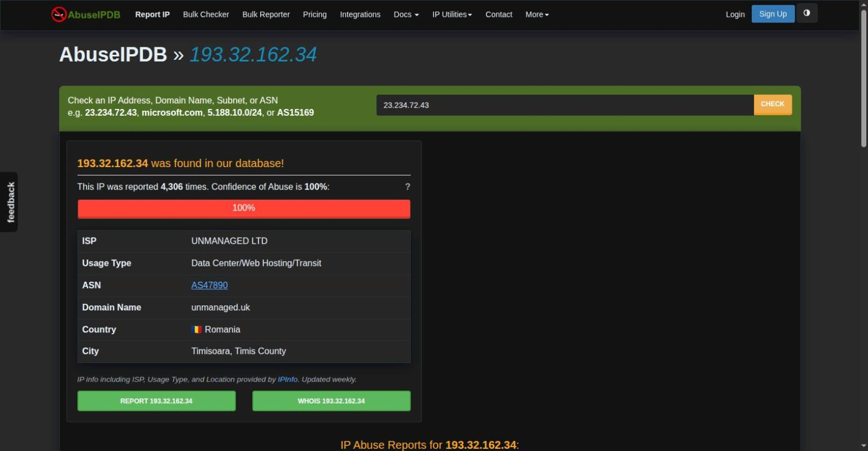Click WHOIS 193.32.162.34 button
Image resolution: width=868 pixels, height=451 pixels.
click(x=331, y=401)
